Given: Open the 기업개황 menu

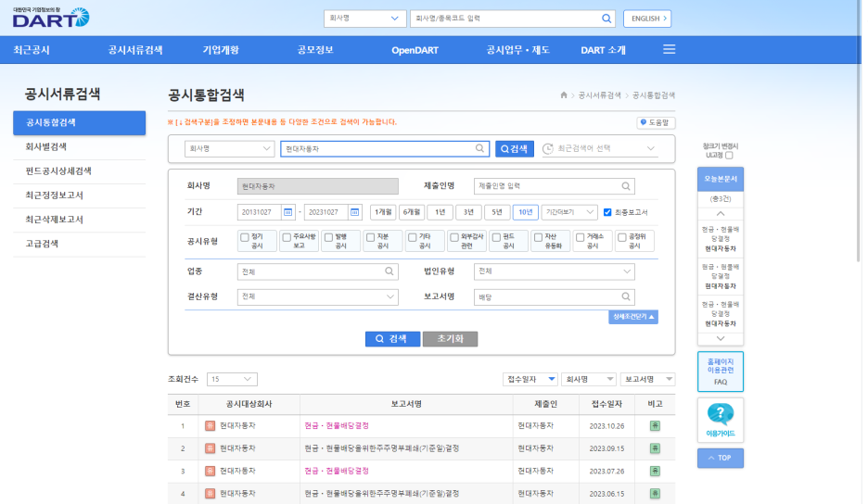Looking at the screenshot, I should coord(221,50).
